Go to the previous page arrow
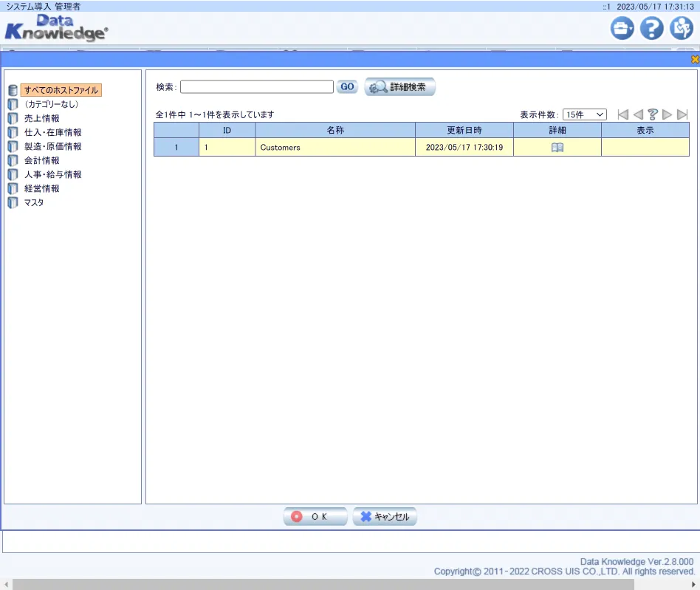The height and width of the screenshot is (590, 700). (638, 114)
